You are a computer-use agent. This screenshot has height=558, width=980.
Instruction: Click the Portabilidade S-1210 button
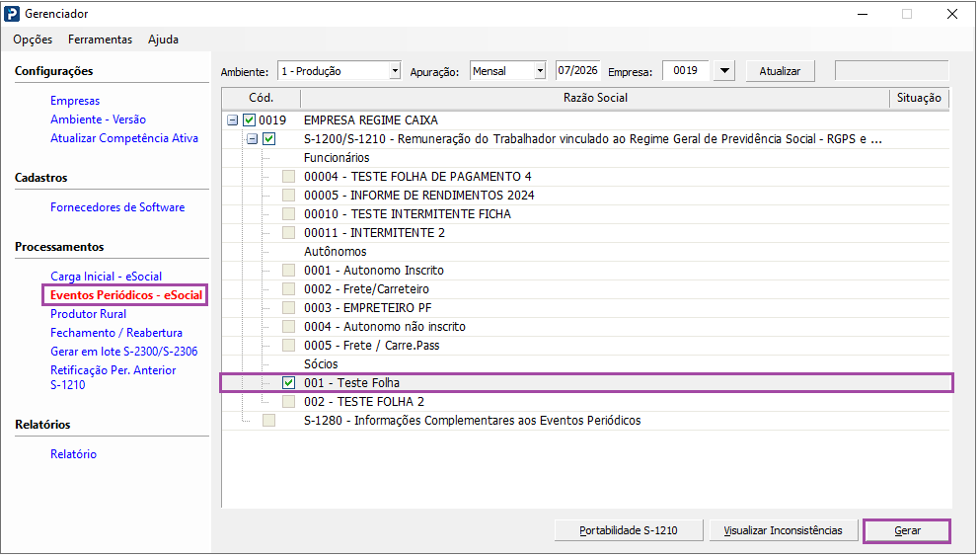click(628, 530)
